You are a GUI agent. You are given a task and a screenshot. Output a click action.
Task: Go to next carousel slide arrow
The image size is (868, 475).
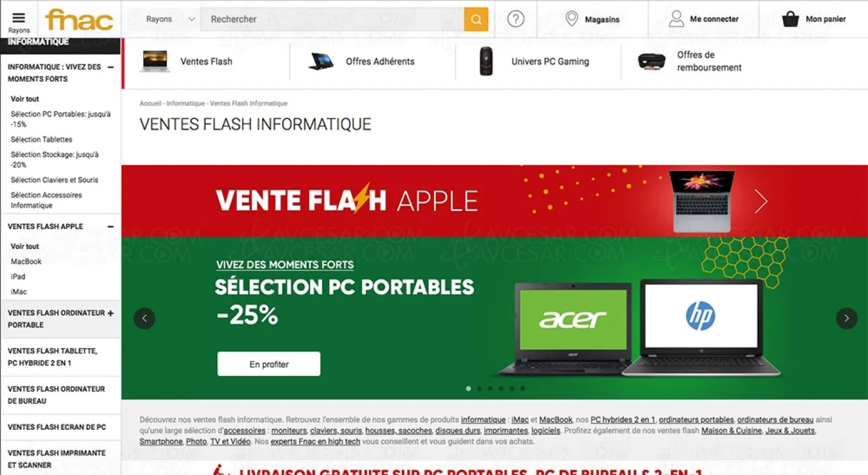click(x=846, y=318)
